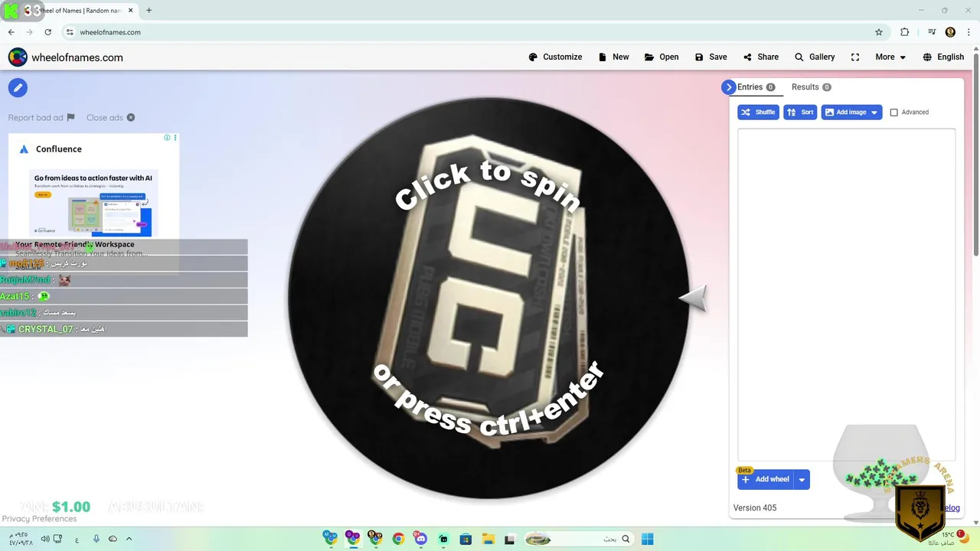Screen dimensions: 980x551
Task: Open Microsoft Store from the taskbar
Action: [465, 539]
